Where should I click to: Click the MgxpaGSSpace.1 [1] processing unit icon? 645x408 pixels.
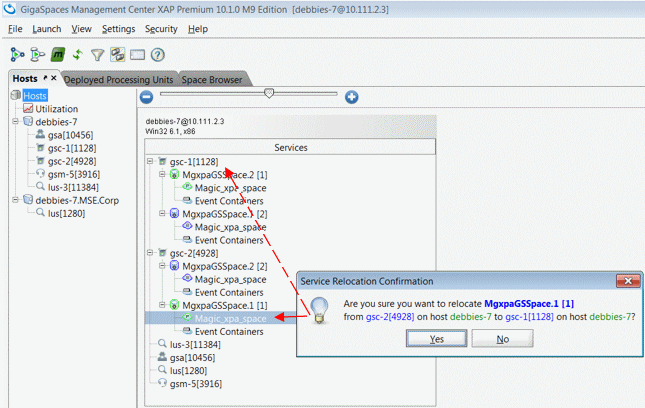click(174, 305)
